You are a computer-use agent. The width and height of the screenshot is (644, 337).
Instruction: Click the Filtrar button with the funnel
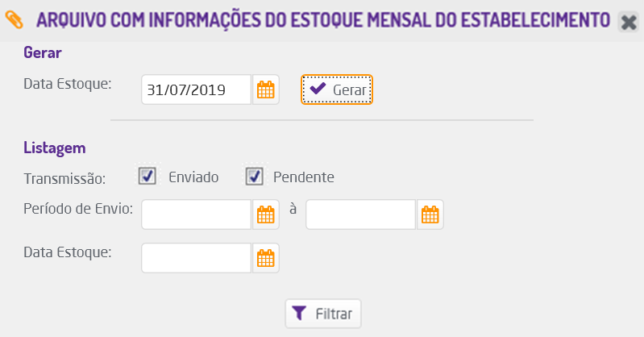click(x=323, y=312)
